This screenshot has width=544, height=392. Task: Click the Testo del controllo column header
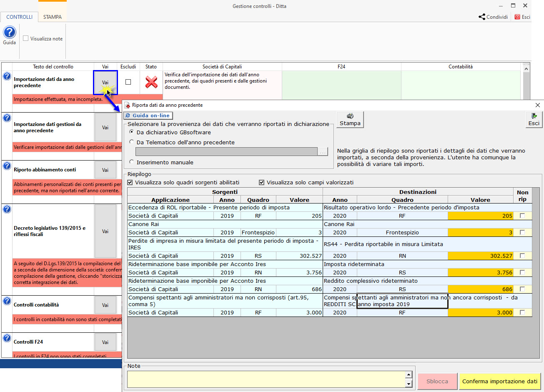click(x=53, y=66)
